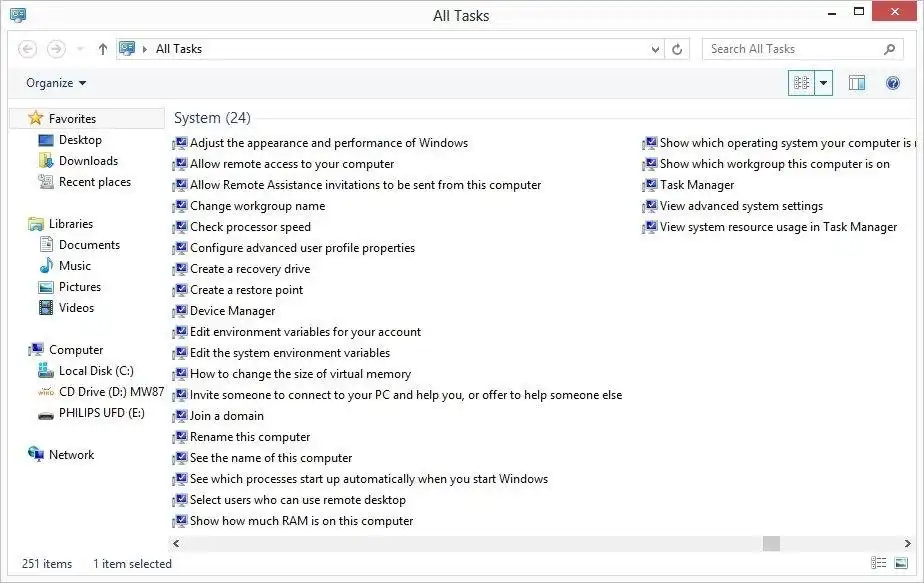Switch to details view in status bar
Image resolution: width=924 pixels, height=583 pixels.
pyautogui.click(x=879, y=564)
